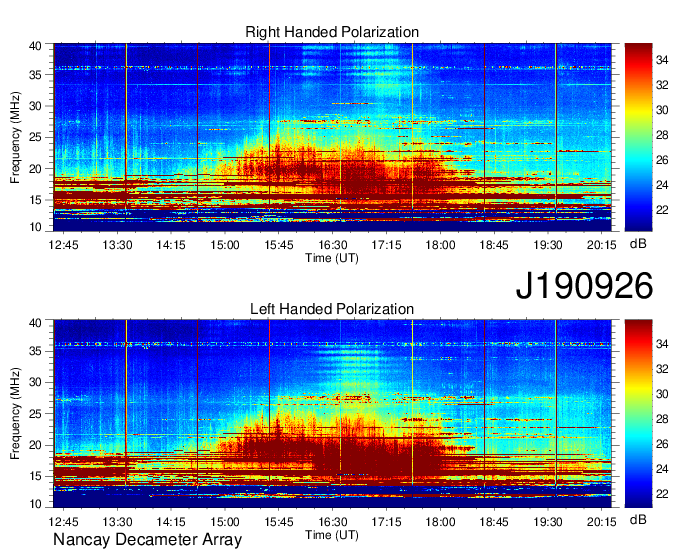Click the "Right Handed Polarization" plot title
This screenshot has width=680, height=552.
coord(332,32)
